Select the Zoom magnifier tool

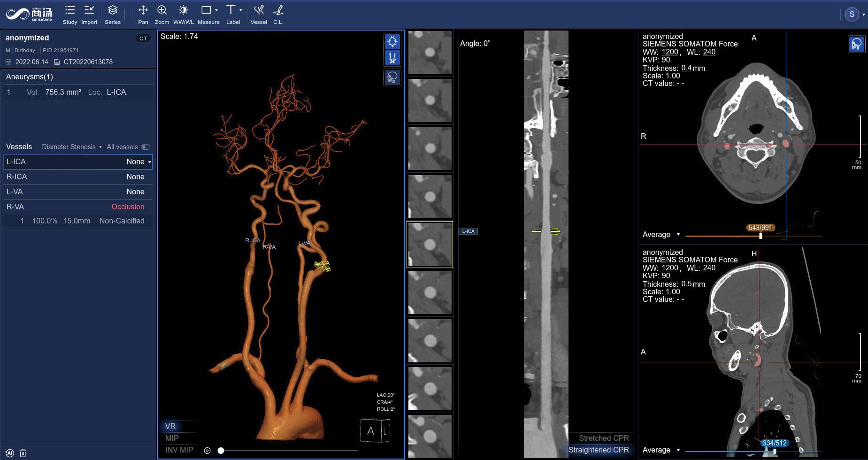[x=162, y=15]
